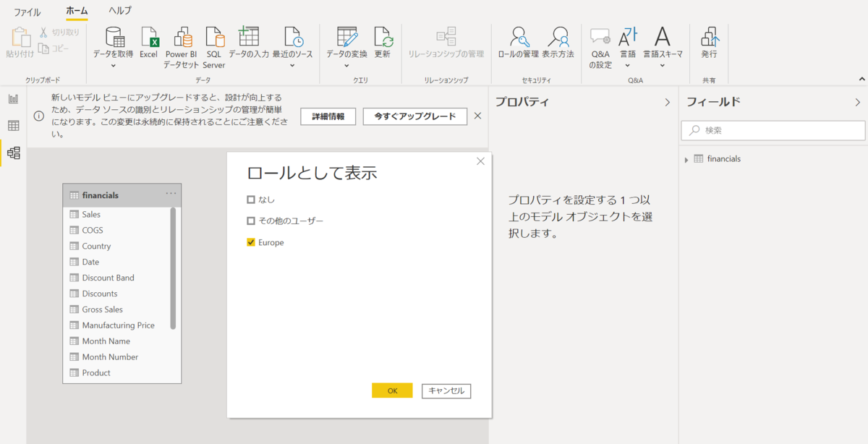The height and width of the screenshot is (444, 868).
Task: Click the 検索 search field in Fields pane
Action: [772, 131]
